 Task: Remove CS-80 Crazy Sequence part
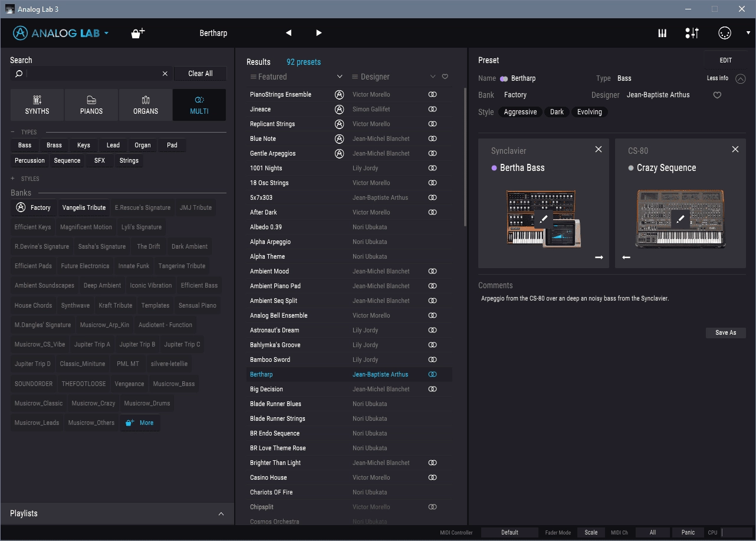[735, 150]
